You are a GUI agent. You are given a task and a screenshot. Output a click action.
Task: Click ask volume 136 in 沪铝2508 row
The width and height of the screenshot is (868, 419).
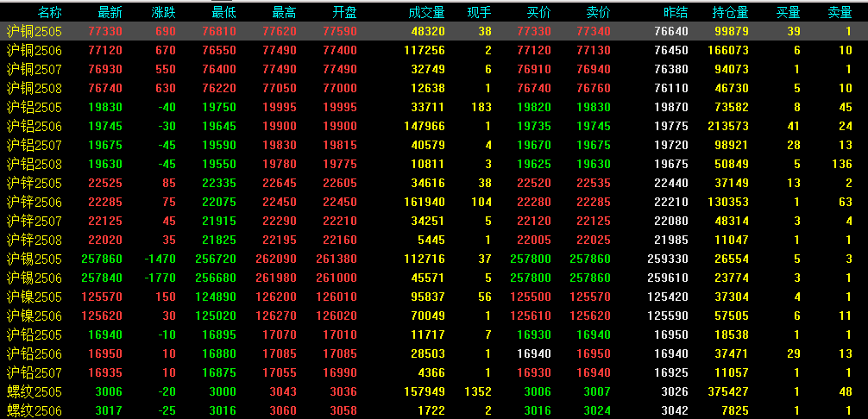pyautogui.click(x=842, y=164)
